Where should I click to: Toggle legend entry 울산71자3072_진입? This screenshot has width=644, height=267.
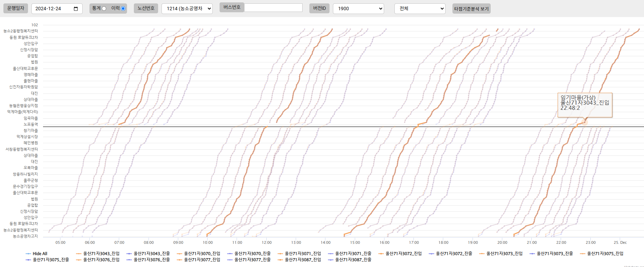[403, 254]
